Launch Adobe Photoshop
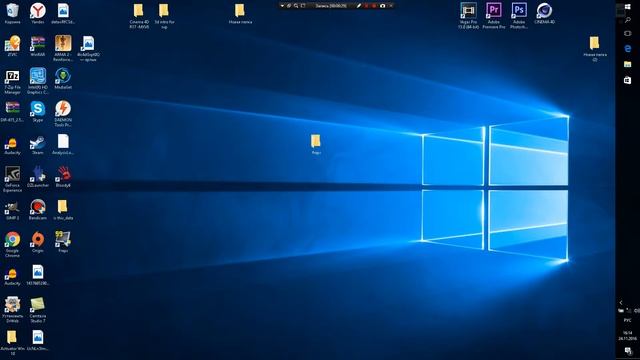The width and height of the screenshot is (640, 360). pyautogui.click(x=519, y=16)
